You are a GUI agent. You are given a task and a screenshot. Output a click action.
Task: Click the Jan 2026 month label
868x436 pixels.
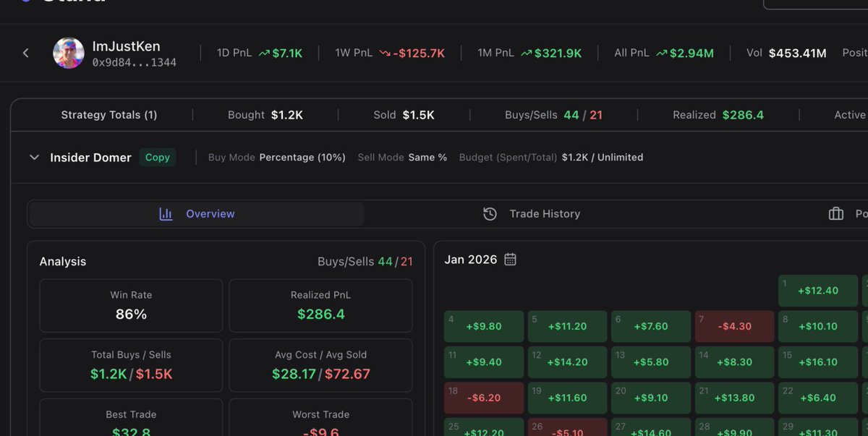point(471,259)
